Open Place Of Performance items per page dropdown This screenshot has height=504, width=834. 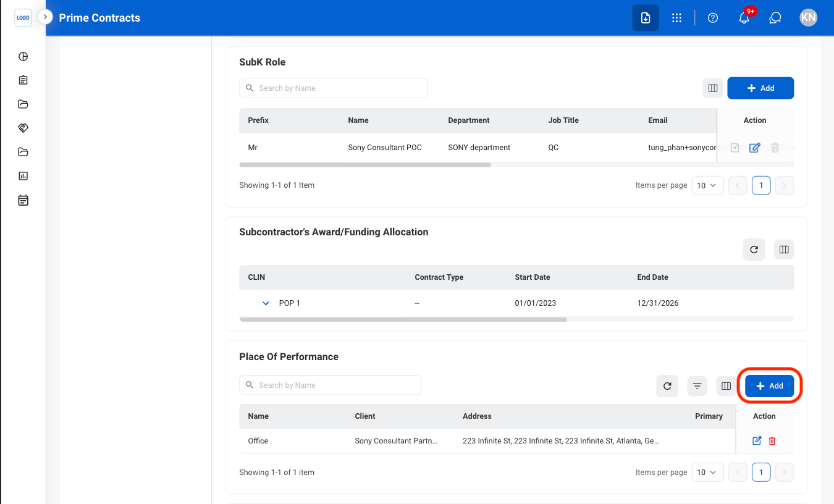(707, 472)
